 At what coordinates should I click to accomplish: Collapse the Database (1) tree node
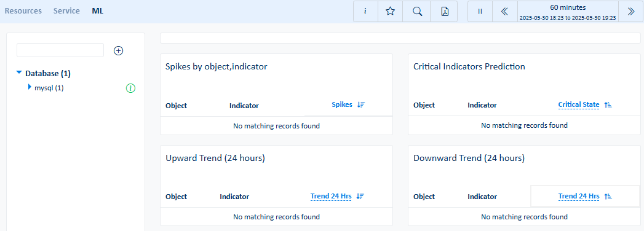(x=19, y=72)
